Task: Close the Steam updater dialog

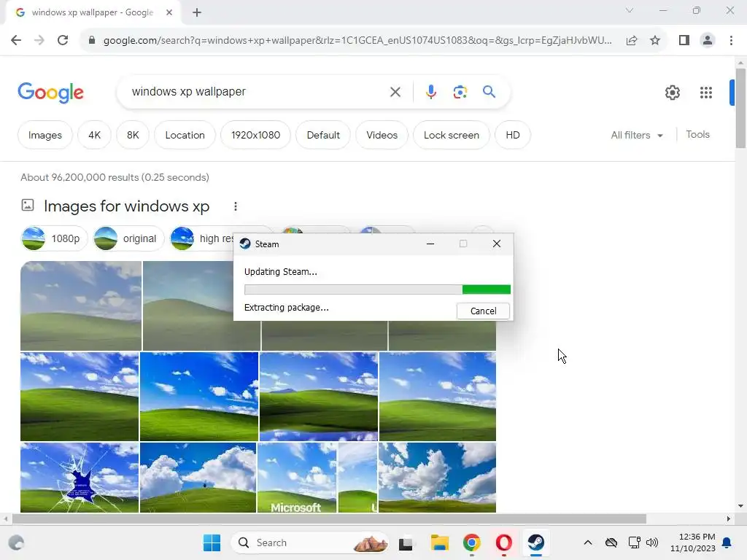Action: point(496,244)
